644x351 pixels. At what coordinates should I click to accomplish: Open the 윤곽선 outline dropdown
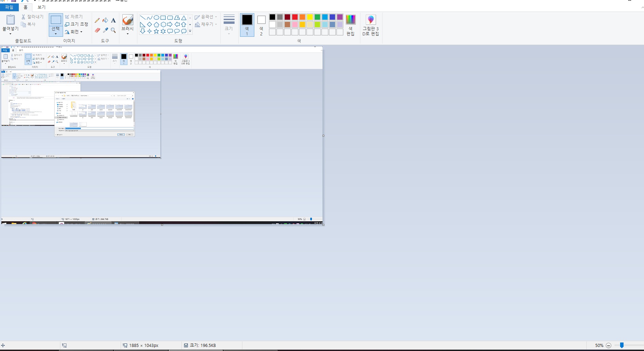(x=206, y=17)
